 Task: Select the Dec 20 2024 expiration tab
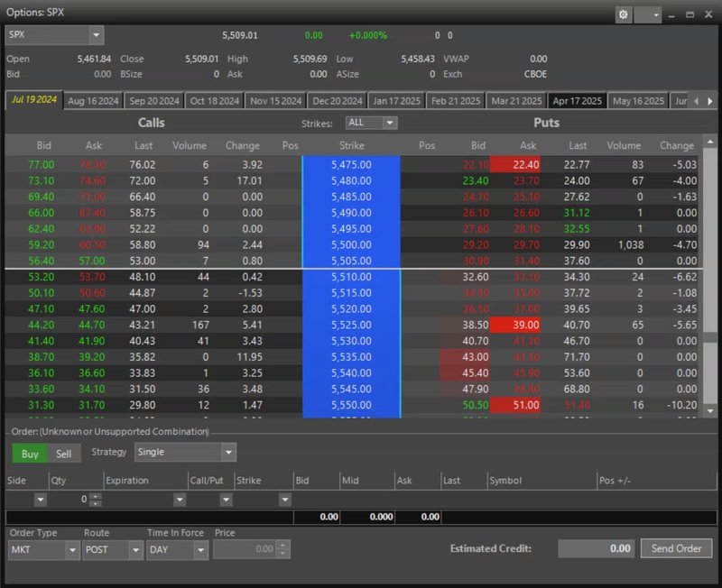[337, 101]
